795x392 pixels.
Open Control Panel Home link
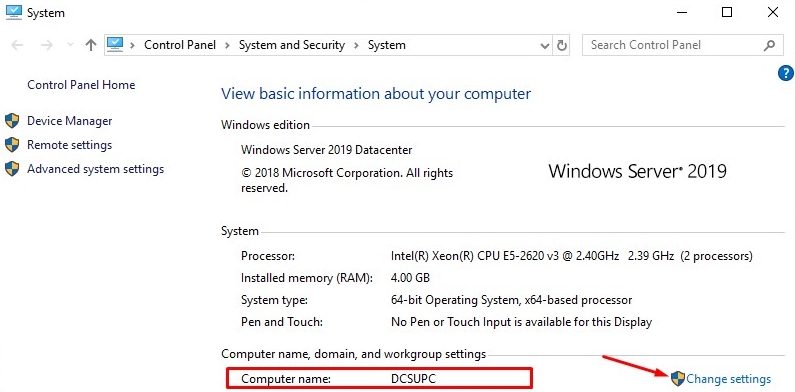81,85
